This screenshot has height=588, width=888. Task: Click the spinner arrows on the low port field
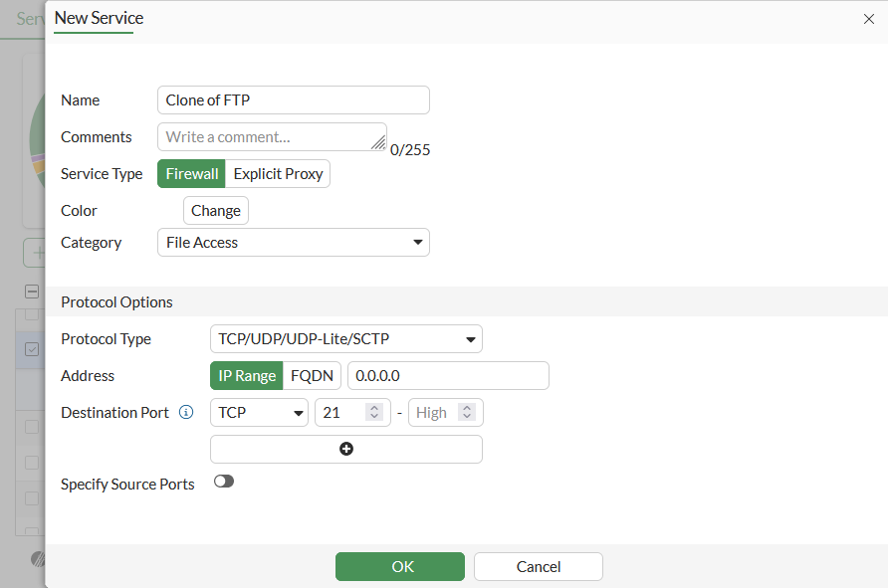(374, 412)
